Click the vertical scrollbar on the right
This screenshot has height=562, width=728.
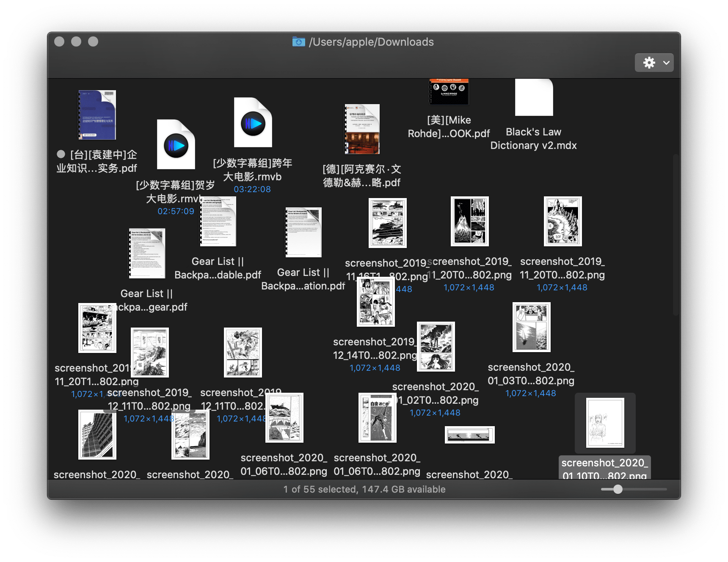[676, 235]
